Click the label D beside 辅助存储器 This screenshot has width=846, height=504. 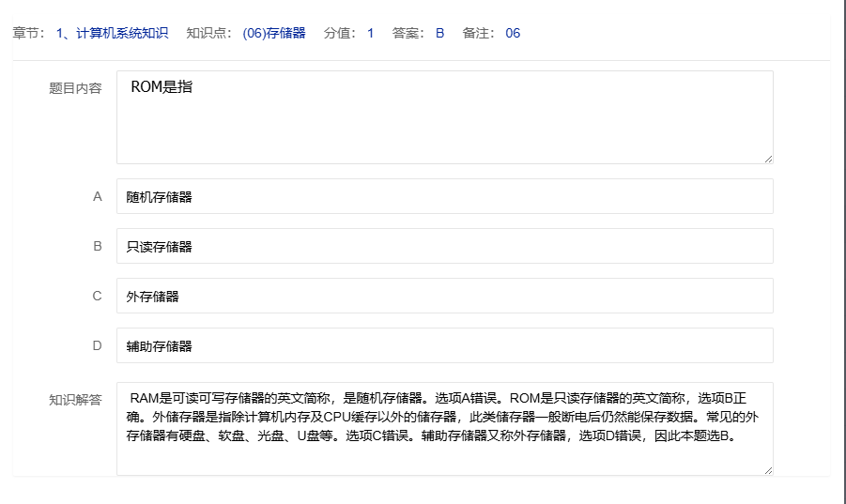coord(97,346)
